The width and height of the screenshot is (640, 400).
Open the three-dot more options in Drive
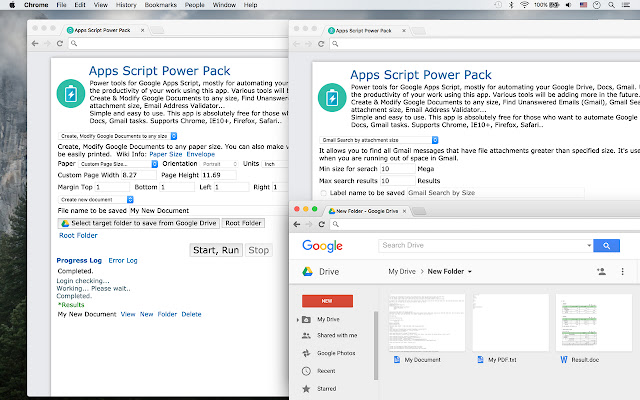click(x=622, y=271)
